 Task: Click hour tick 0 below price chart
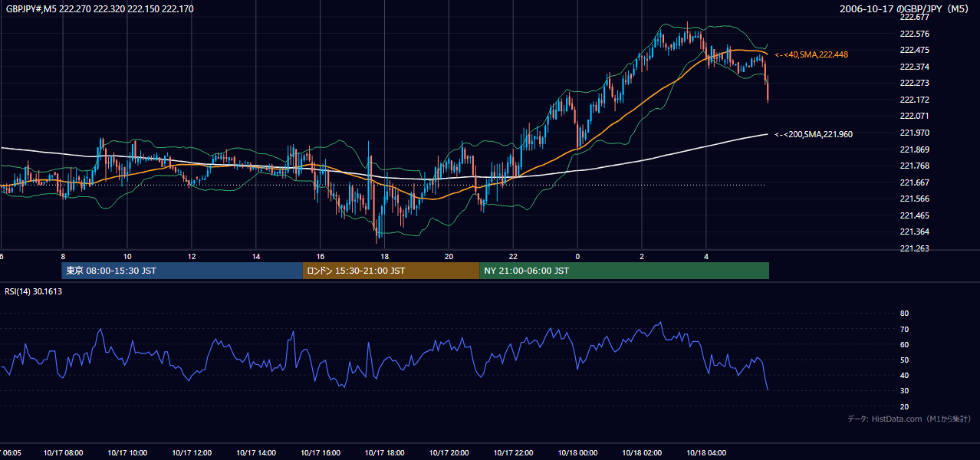pyautogui.click(x=578, y=256)
